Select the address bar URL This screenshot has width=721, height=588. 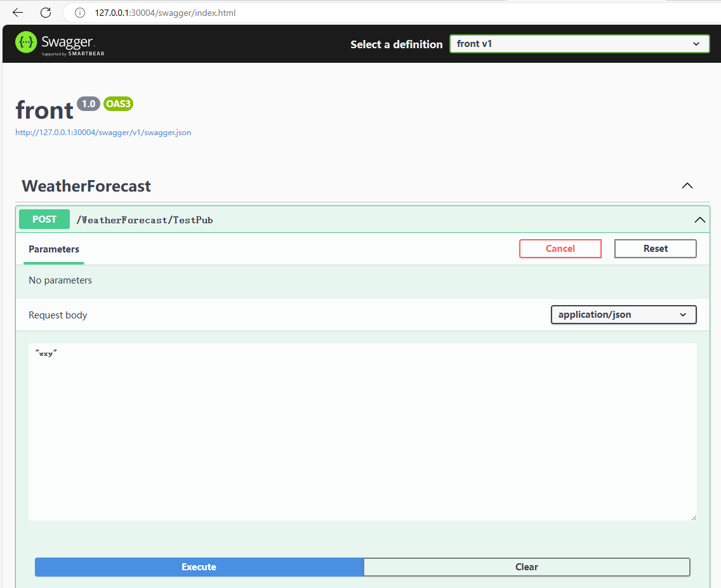pos(165,13)
